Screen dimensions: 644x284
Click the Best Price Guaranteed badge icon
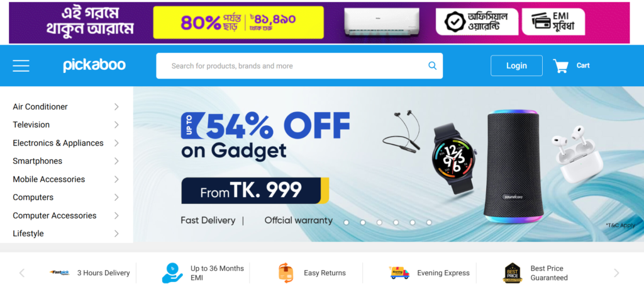[513, 273]
